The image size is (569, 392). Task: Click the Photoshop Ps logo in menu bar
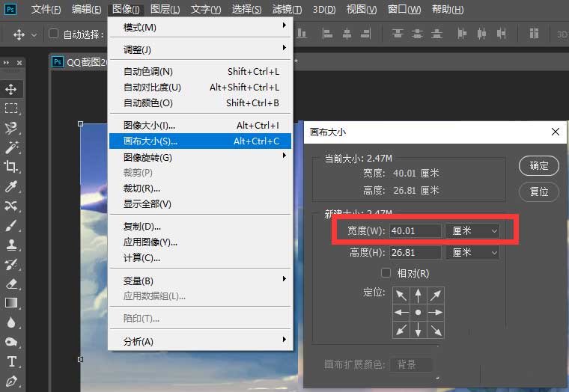pyautogui.click(x=10, y=9)
